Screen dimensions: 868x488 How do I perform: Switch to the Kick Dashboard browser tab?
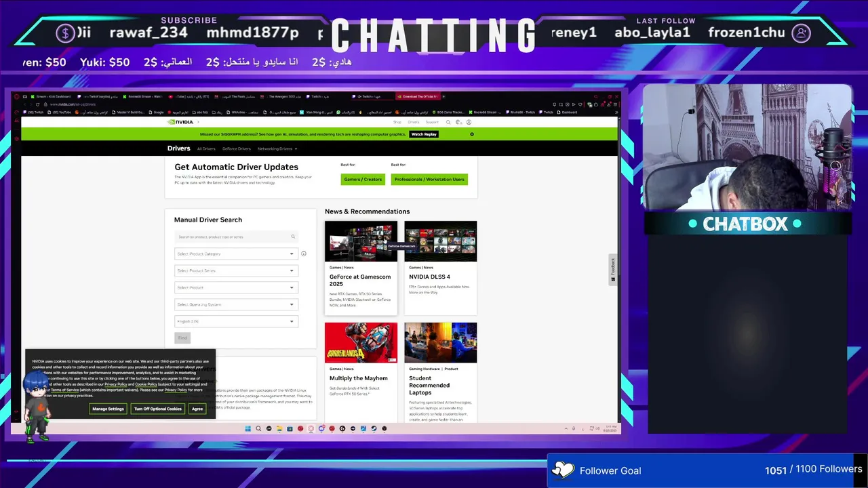[x=50, y=96]
